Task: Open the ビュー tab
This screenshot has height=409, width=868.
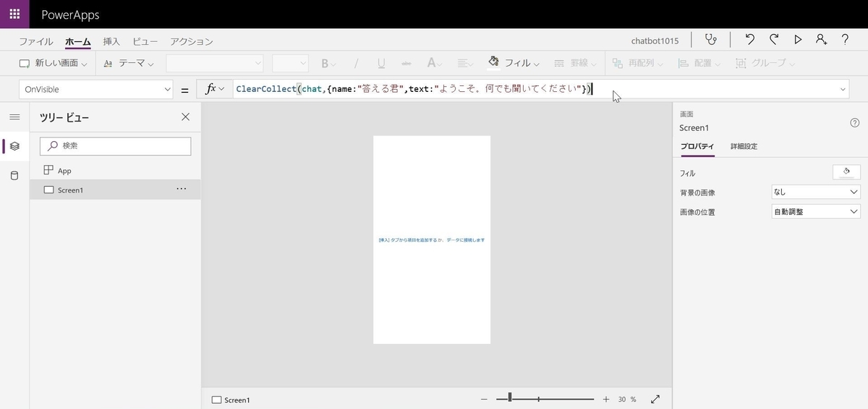Action: 145,41
